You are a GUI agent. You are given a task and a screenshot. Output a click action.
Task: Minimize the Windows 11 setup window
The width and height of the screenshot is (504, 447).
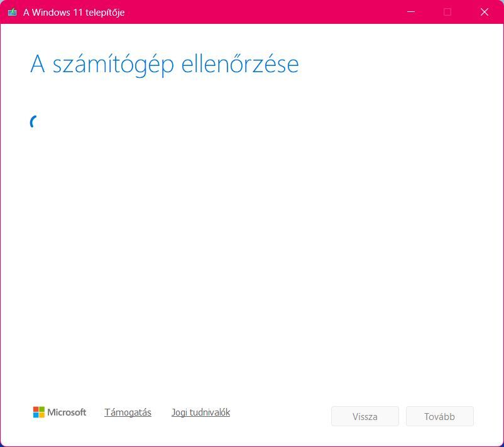click(x=411, y=12)
